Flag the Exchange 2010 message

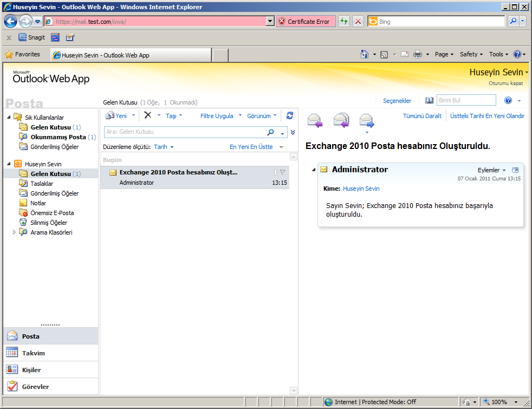point(283,172)
